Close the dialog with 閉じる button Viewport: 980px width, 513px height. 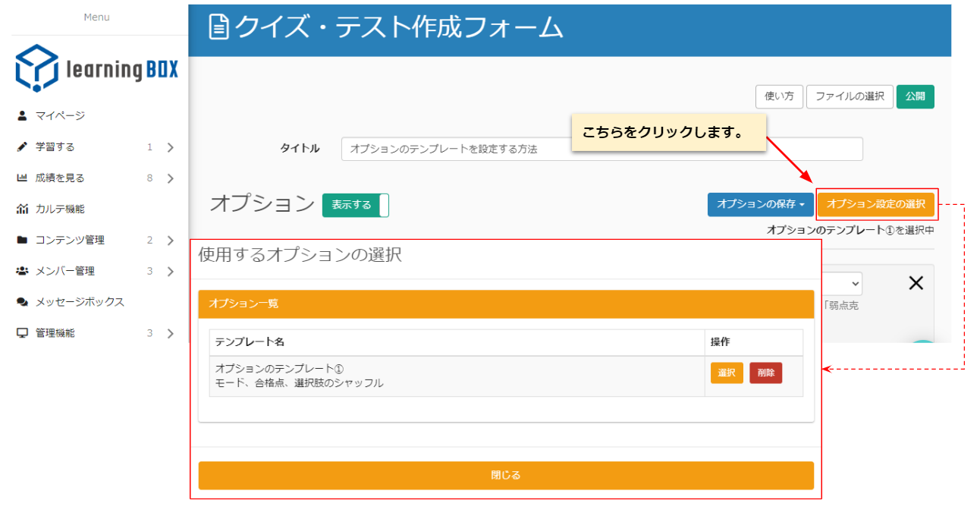(x=506, y=476)
